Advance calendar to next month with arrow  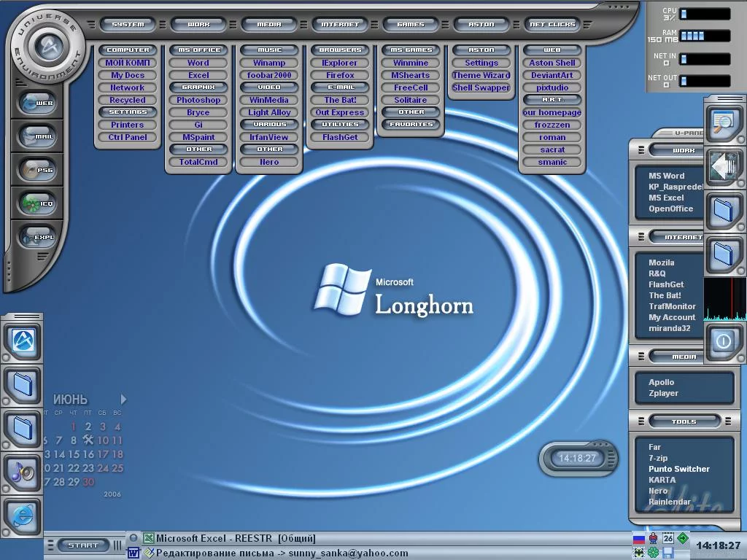point(123,400)
